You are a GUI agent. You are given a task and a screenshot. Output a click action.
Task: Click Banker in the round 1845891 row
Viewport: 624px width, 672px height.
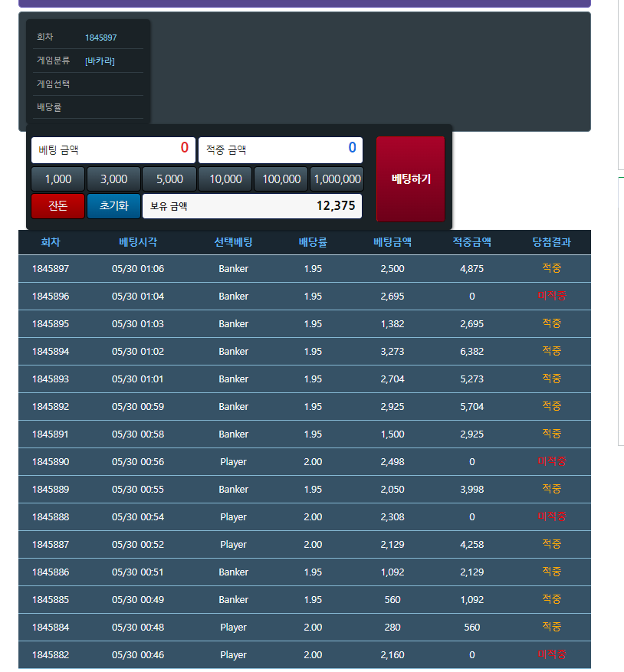point(233,434)
